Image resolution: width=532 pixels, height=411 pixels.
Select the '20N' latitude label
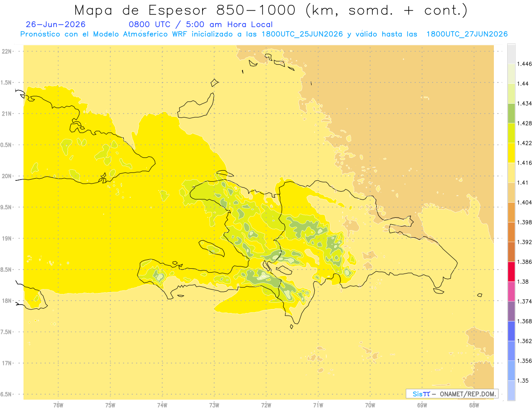(x=7, y=176)
